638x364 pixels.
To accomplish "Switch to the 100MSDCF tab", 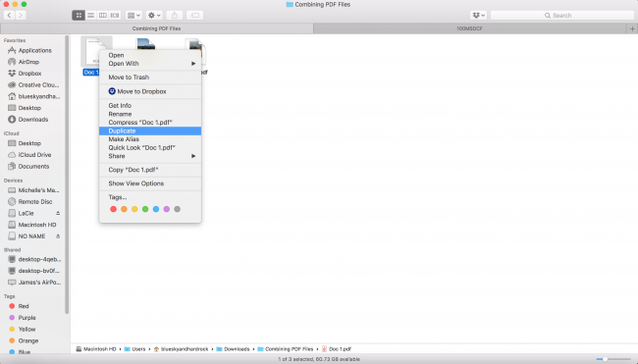I will click(469, 28).
